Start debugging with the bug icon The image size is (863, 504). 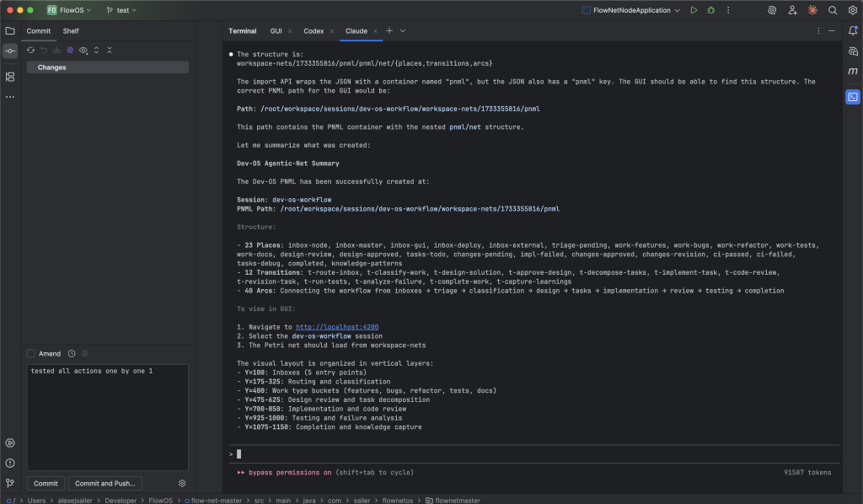pyautogui.click(x=713, y=10)
